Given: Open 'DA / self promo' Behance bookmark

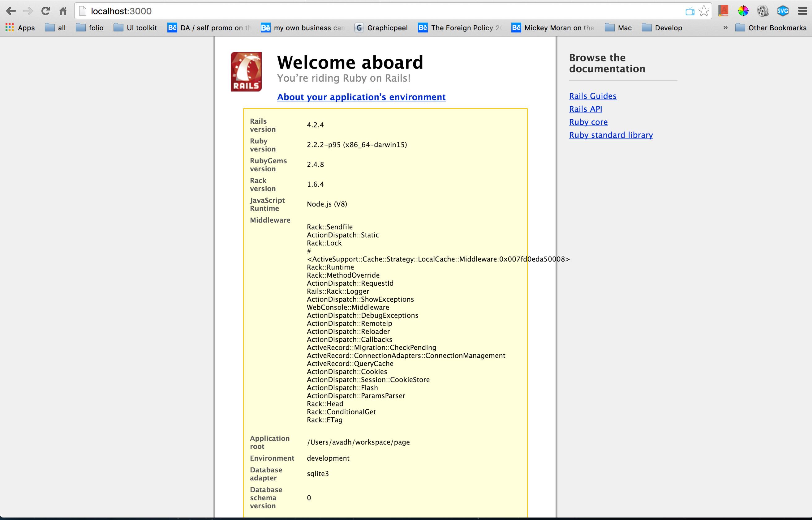Looking at the screenshot, I should pyautogui.click(x=209, y=28).
